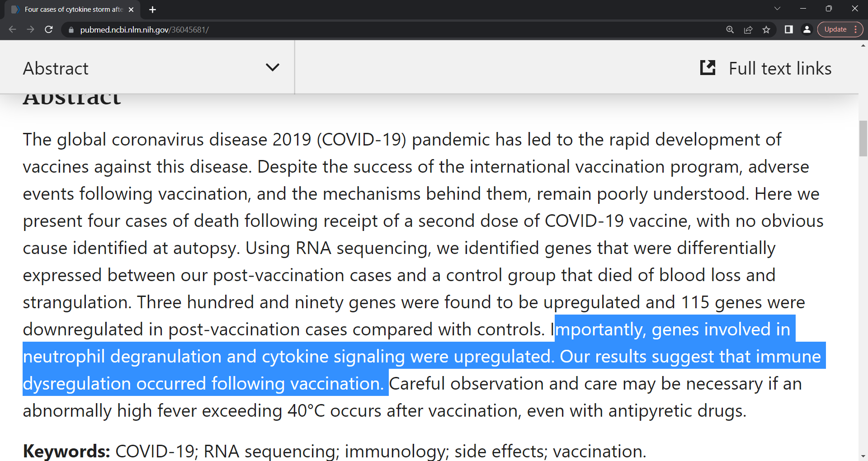
Task: Expand the Abstract section dropdown
Action: pyautogui.click(x=272, y=68)
